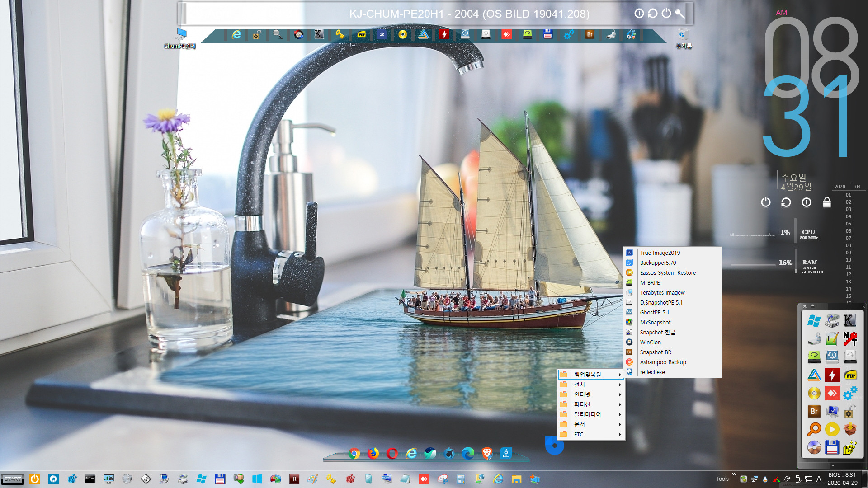The image size is (868, 488).
Task: Launch the yellow play button icon in floating panel
Action: click(832, 429)
